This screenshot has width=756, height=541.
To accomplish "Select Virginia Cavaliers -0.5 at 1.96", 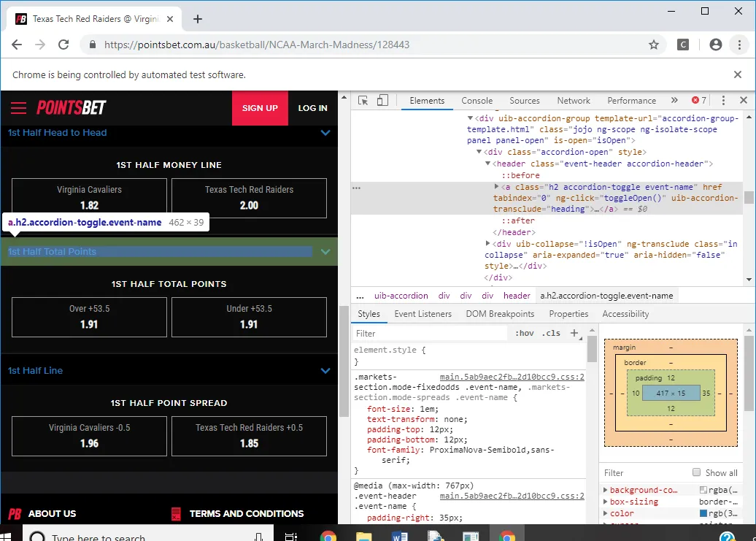I will [89, 437].
